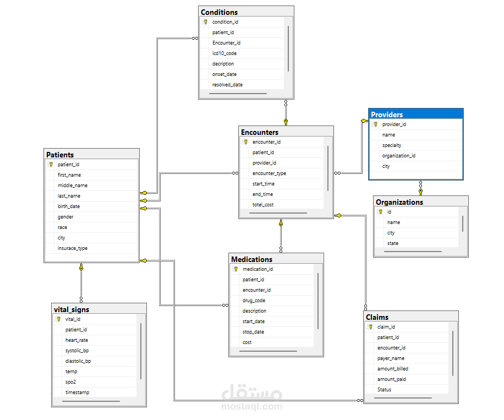Click the Conditions table title bar
This screenshot has width=504, height=420.
pyautogui.click(x=246, y=12)
